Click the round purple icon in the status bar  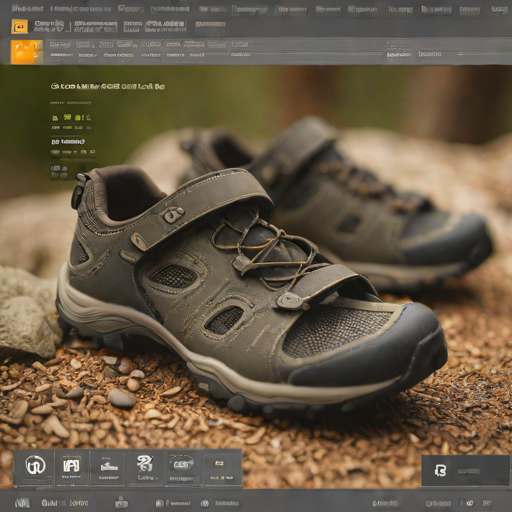click(205, 503)
